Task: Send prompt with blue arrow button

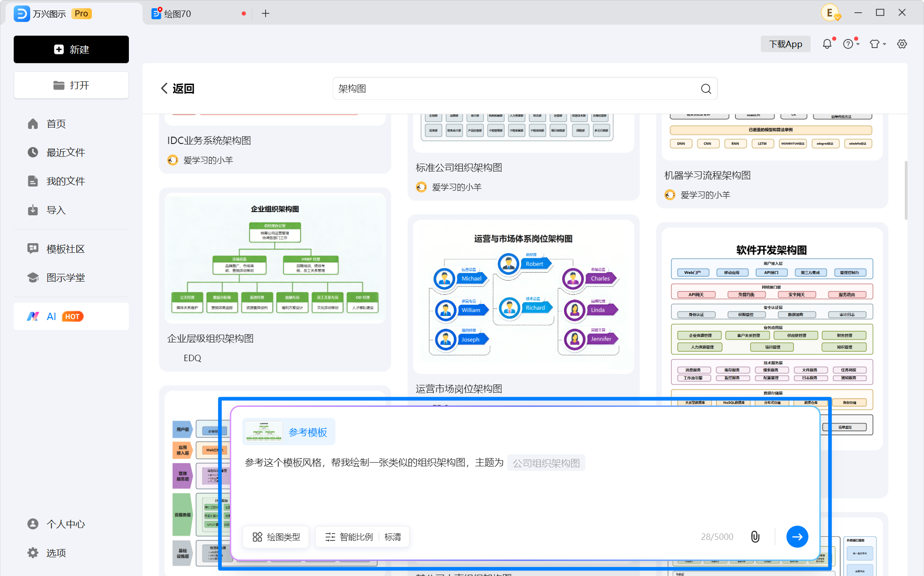Action: 797,537
